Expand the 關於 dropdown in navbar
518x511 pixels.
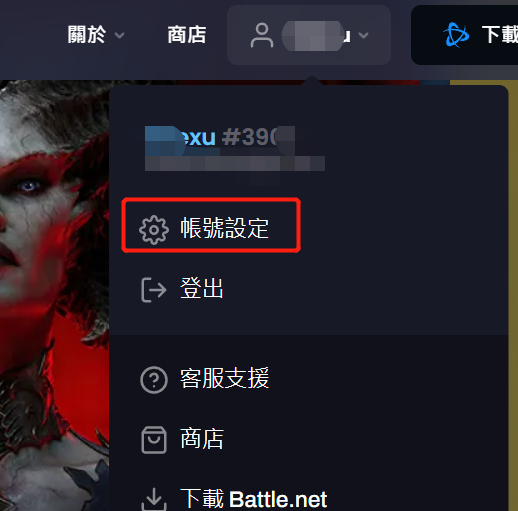pyautogui.click(x=96, y=35)
